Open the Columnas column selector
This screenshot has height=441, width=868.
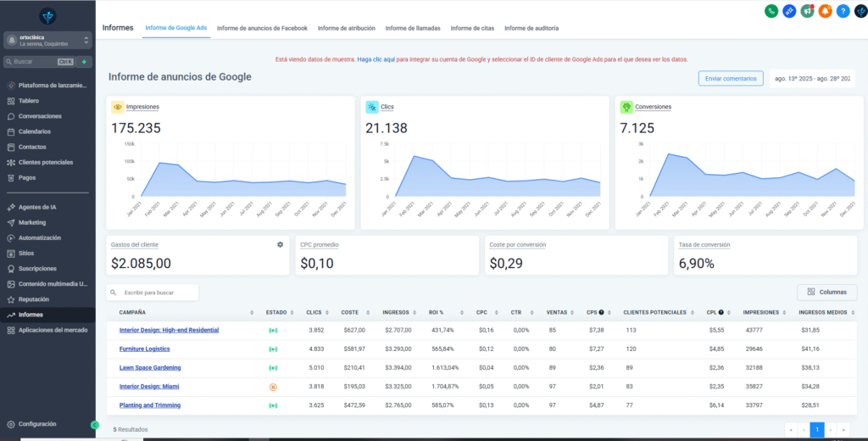pyautogui.click(x=826, y=292)
